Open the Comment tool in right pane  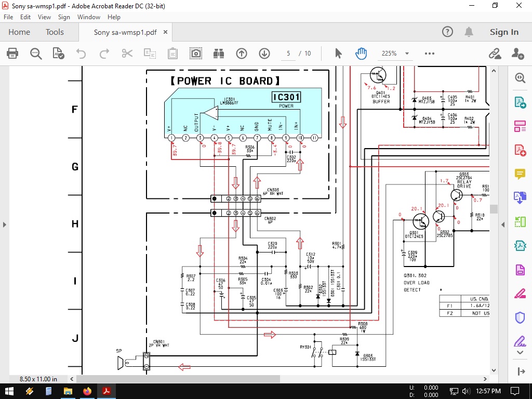[520, 174]
